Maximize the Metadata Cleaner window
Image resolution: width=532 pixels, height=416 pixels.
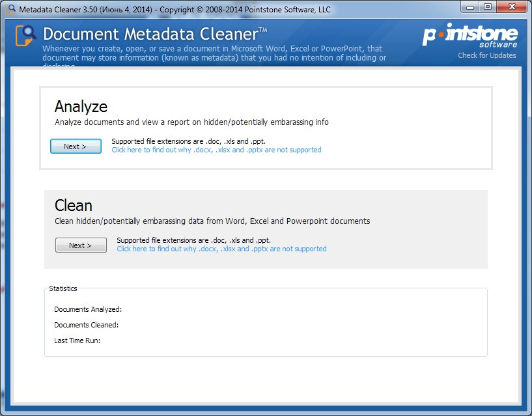click(x=488, y=7)
